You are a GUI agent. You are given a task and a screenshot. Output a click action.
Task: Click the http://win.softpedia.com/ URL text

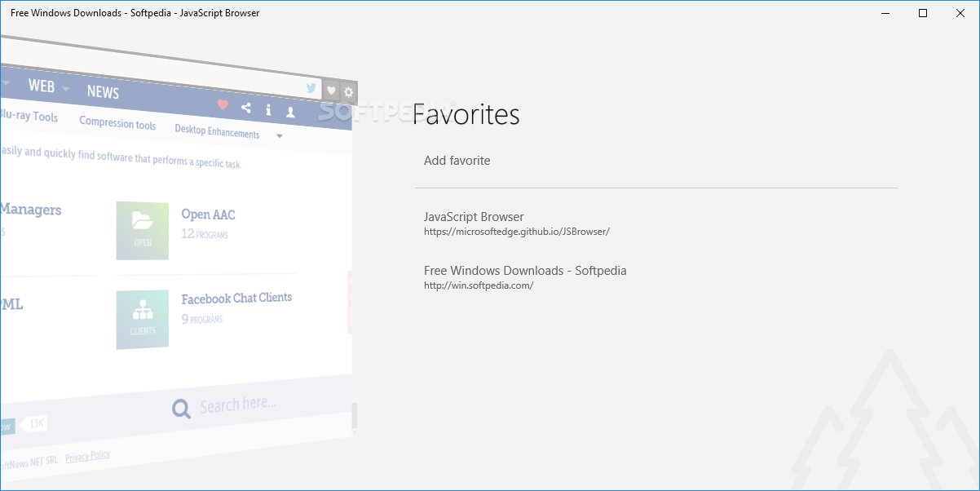click(479, 285)
